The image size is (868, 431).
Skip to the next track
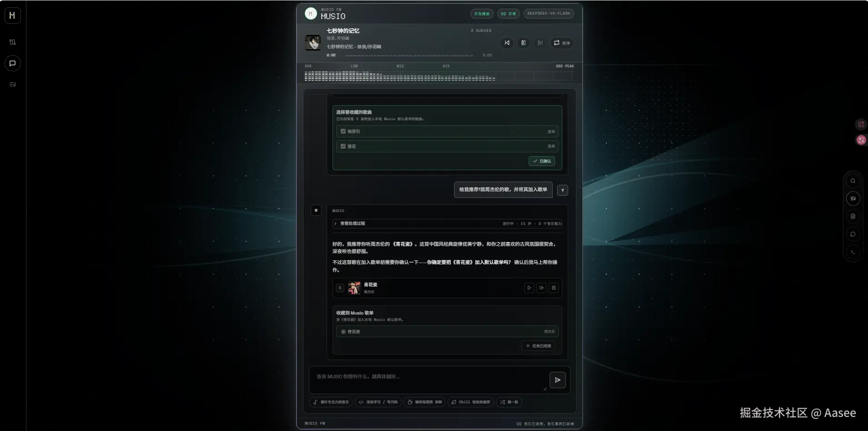540,43
